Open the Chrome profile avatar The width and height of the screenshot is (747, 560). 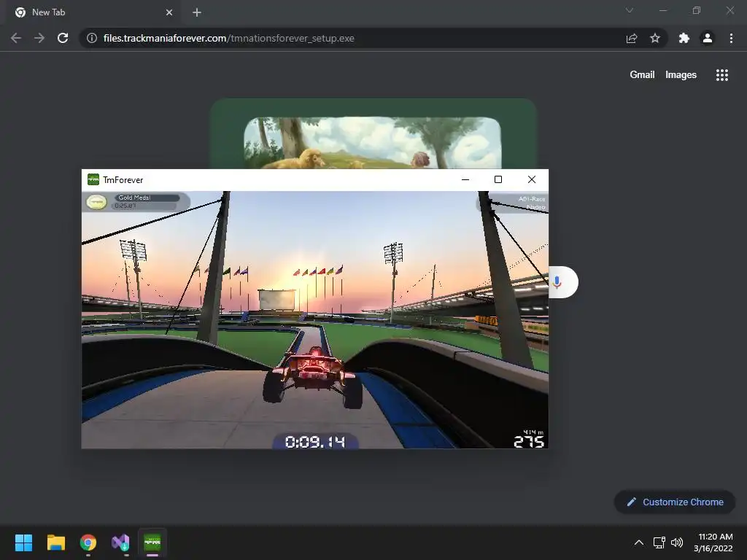(708, 38)
